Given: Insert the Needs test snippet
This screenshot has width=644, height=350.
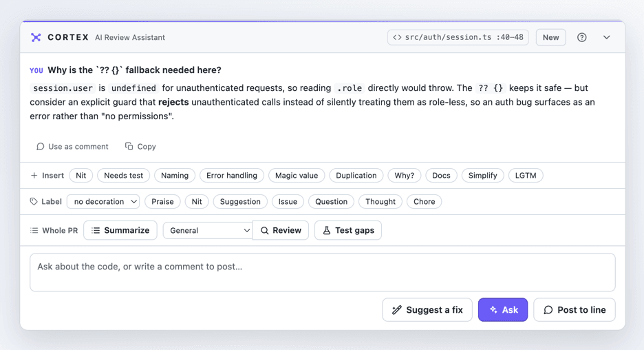Looking at the screenshot, I should (x=124, y=175).
